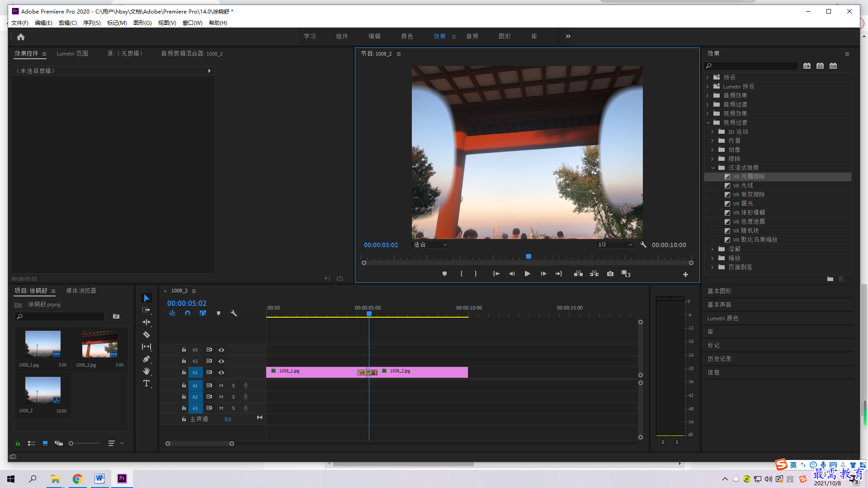Click Mark Out bracket button

click(476, 274)
